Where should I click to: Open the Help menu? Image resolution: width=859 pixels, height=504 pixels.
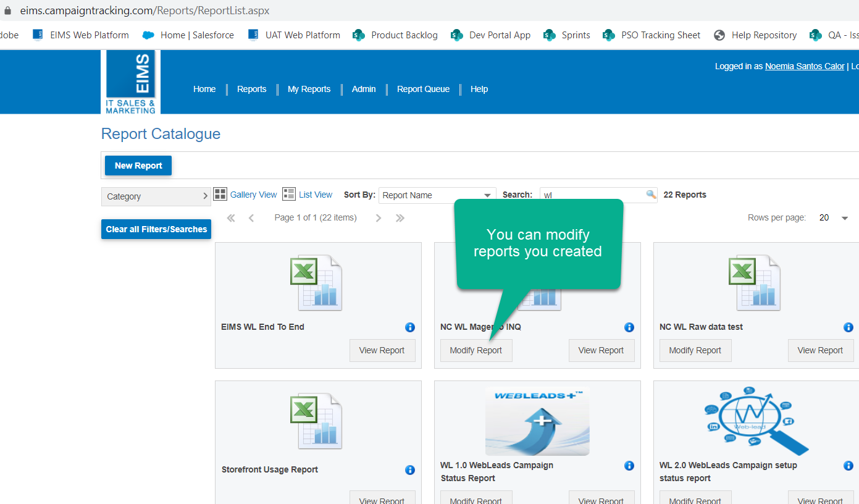click(x=479, y=89)
